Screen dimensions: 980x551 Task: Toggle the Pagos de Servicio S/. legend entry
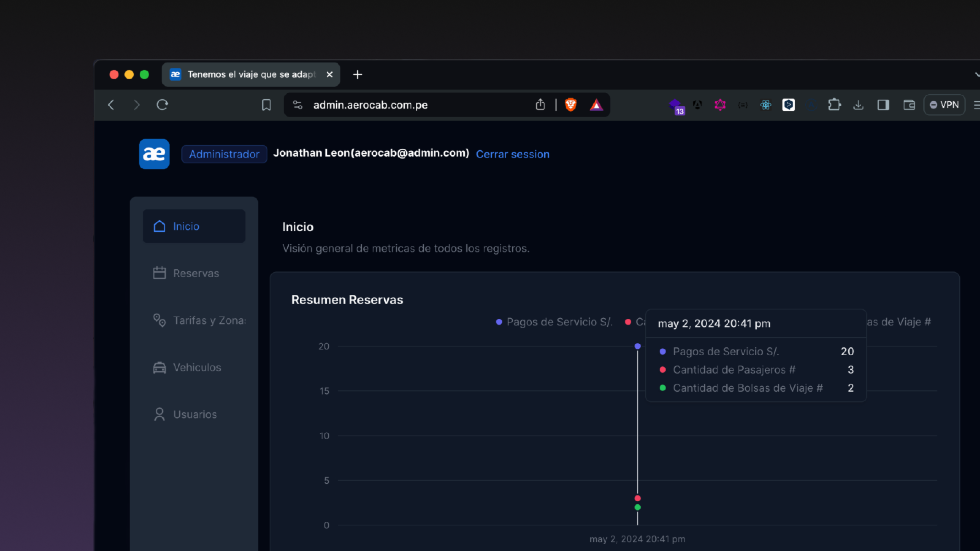point(554,322)
